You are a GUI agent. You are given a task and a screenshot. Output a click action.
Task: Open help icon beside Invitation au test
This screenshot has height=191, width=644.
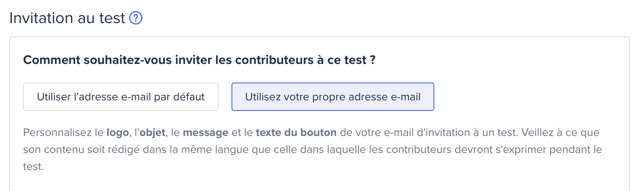click(136, 18)
